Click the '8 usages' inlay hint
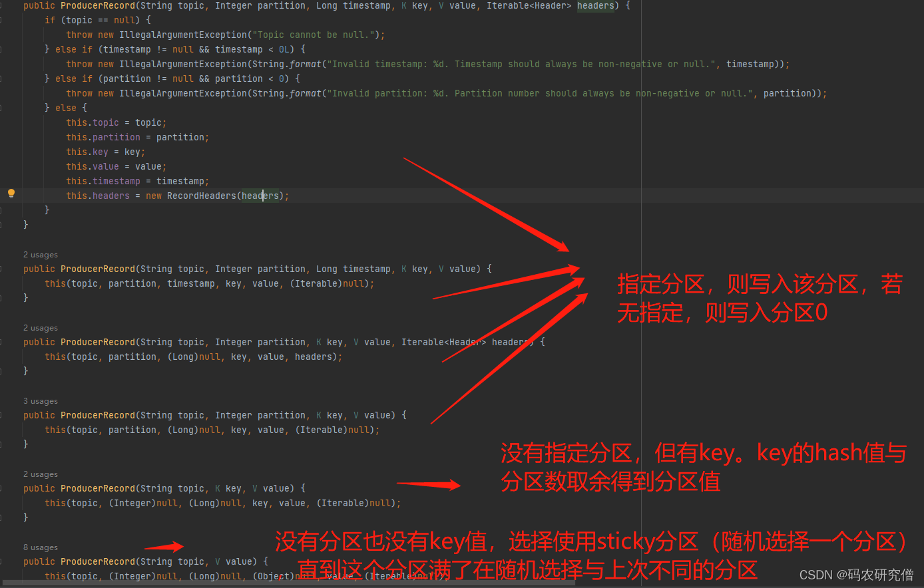924x588 pixels. click(41, 547)
